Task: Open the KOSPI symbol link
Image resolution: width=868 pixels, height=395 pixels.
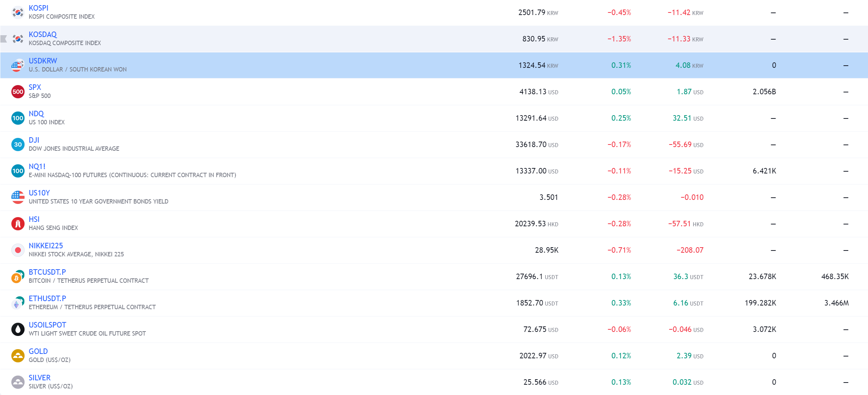Action: tap(38, 8)
